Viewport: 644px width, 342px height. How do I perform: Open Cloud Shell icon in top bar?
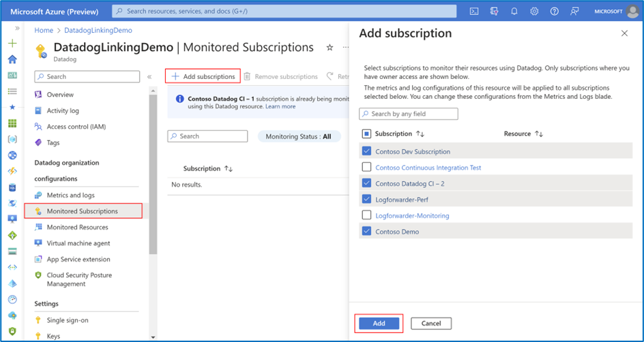point(473,12)
